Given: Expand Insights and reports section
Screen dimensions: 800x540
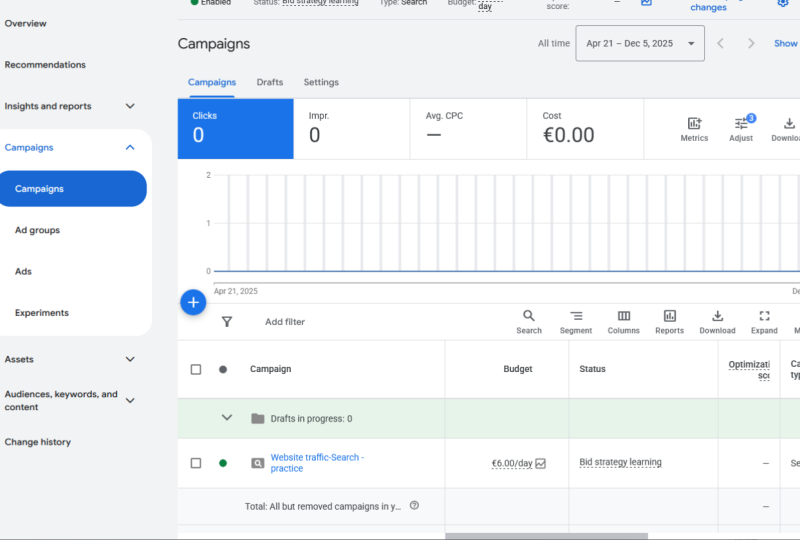Looking at the screenshot, I should (x=130, y=106).
